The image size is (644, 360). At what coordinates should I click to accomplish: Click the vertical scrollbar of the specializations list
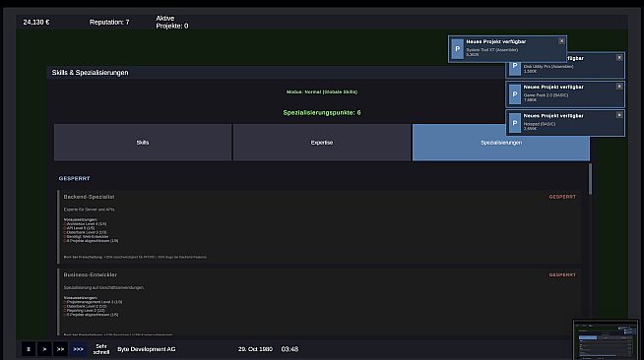[x=590, y=179]
